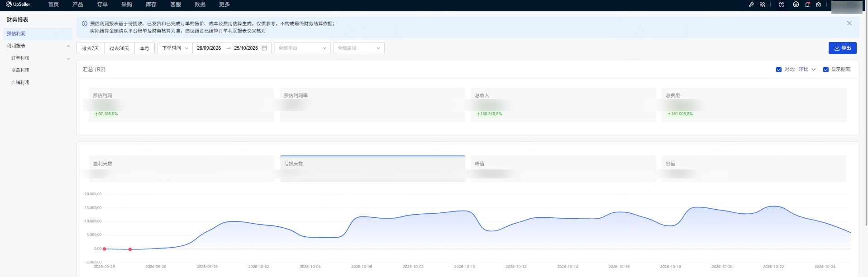Open the 环比 comparison dropdown
Viewport: 868px width, 277px height.
tap(807, 70)
